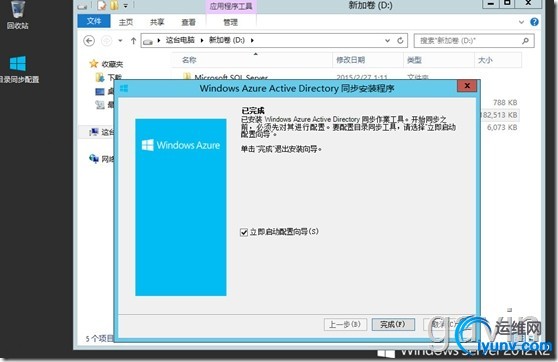Image resolution: width=558 pixels, height=362 pixels.
Task: Expand the Explorer ribbon with chevron
Action: pos(521,22)
